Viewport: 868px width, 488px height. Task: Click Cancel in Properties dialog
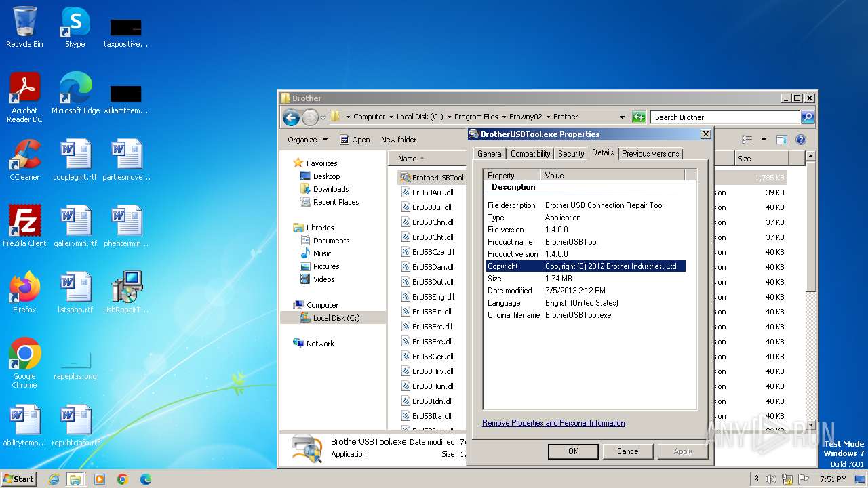point(628,451)
